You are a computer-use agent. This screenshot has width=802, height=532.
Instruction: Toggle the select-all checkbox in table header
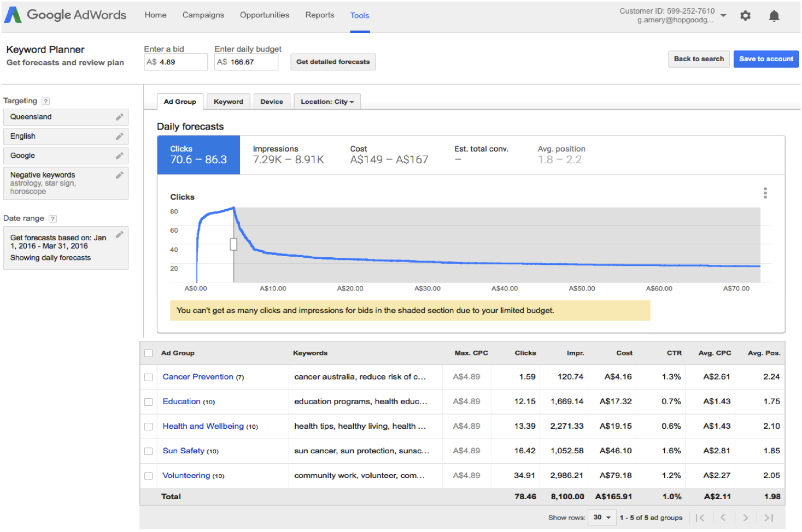(x=148, y=353)
